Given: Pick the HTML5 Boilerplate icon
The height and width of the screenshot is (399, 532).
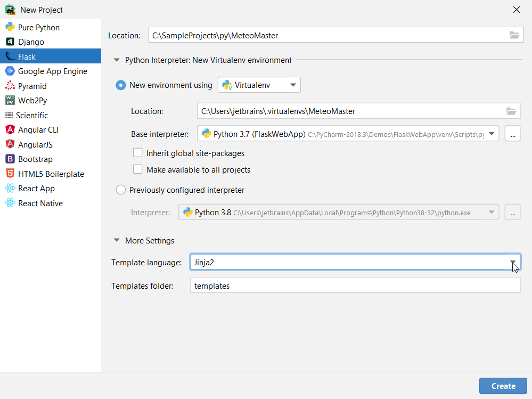Looking at the screenshot, I should (x=10, y=174).
